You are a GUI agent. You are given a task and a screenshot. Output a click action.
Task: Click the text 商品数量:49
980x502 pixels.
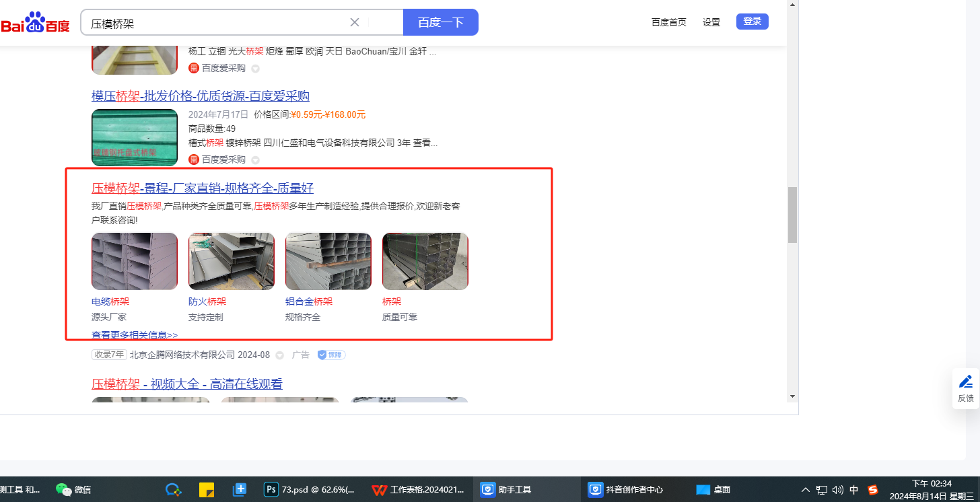(212, 129)
